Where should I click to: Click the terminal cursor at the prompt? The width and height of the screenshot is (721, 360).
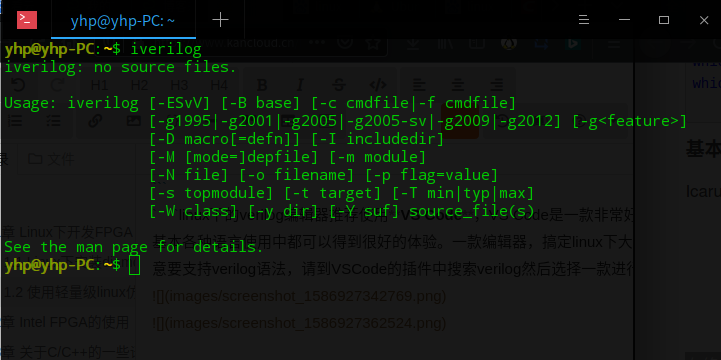134,265
